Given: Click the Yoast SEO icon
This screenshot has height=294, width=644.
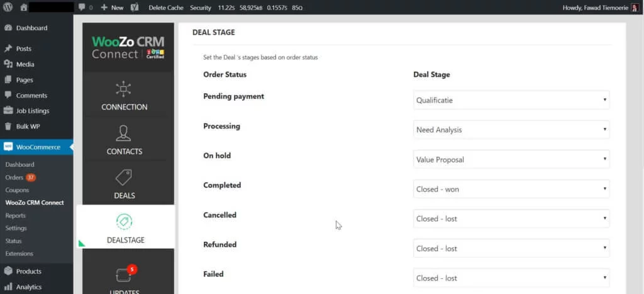Looking at the screenshot, I should (135, 8).
